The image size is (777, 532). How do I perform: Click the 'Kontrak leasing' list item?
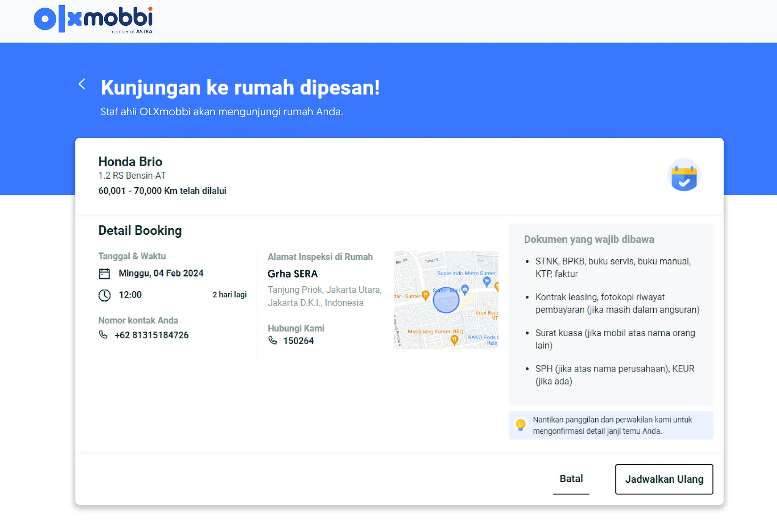pos(617,303)
